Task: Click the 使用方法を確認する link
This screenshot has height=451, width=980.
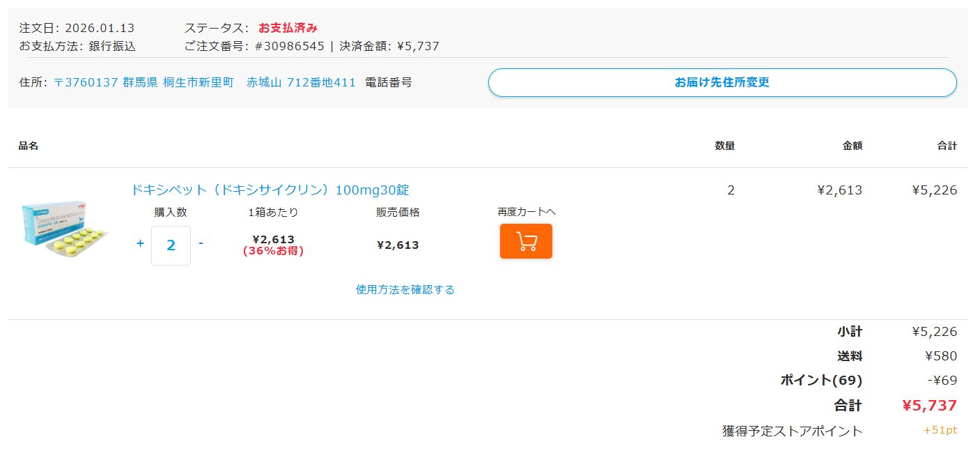Action: point(405,290)
